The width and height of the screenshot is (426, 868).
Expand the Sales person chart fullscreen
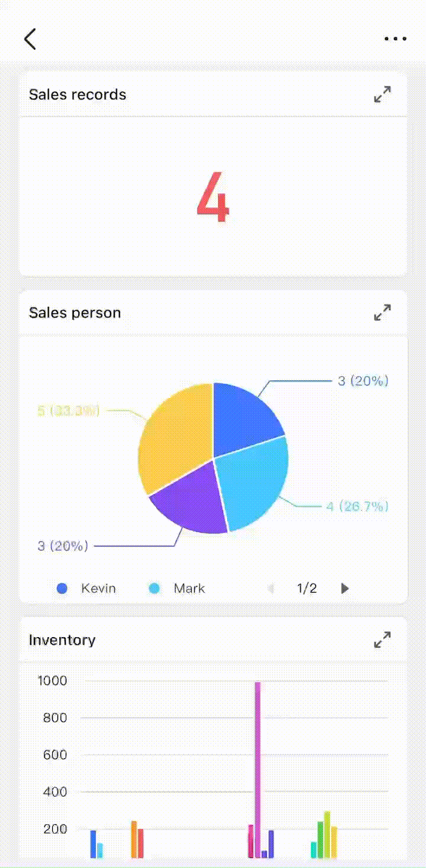[x=382, y=313]
